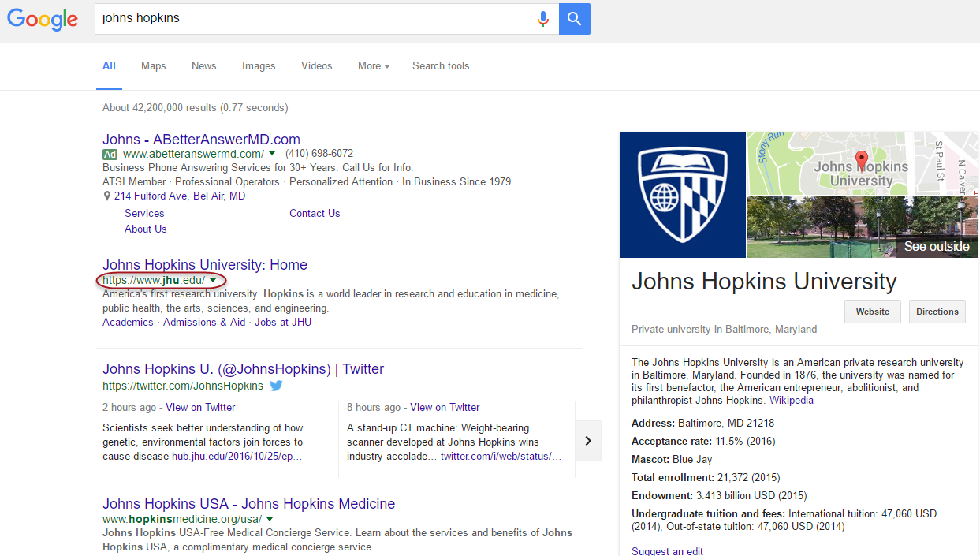Click the Website button in knowledge panel
The width and height of the screenshot is (980, 556).
(x=873, y=312)
